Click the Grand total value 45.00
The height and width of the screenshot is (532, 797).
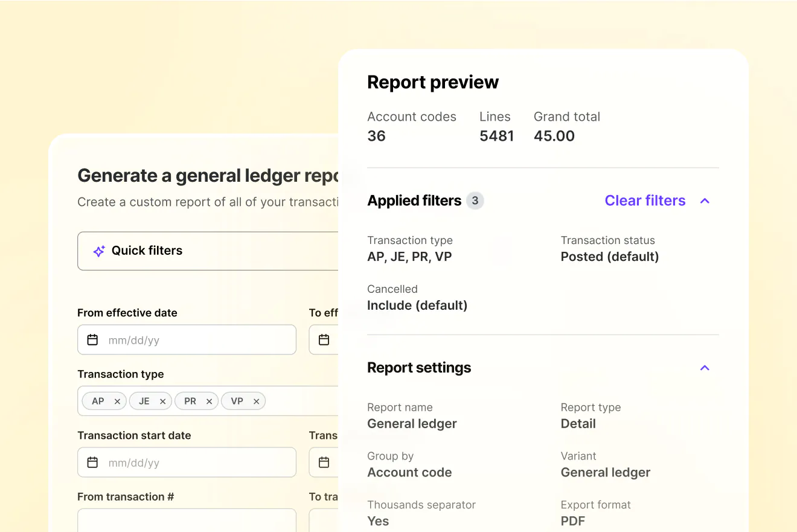554,136
